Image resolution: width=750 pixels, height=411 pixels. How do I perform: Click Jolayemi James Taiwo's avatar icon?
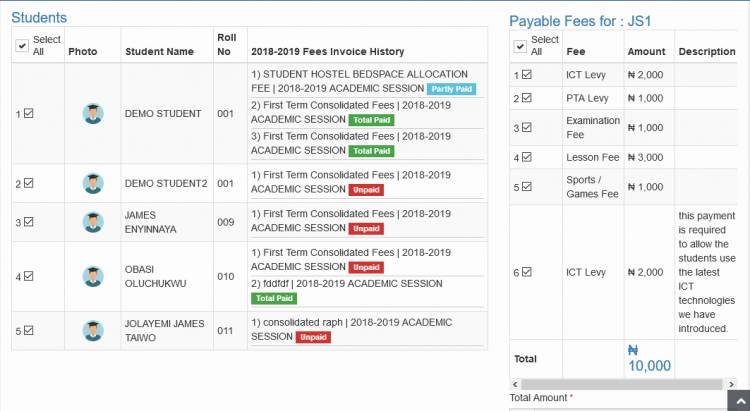[93, 330]
